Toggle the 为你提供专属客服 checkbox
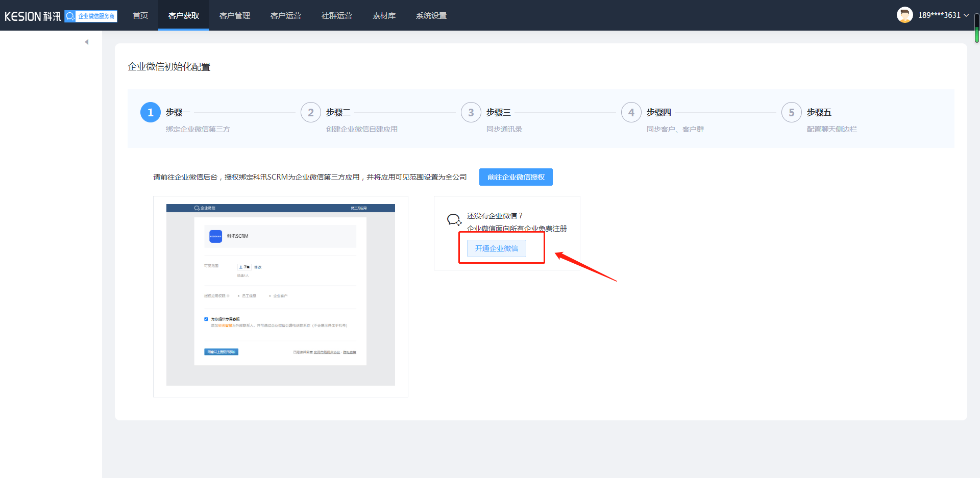980x478 pixels. pyautogui.click(x=206, y=319)
